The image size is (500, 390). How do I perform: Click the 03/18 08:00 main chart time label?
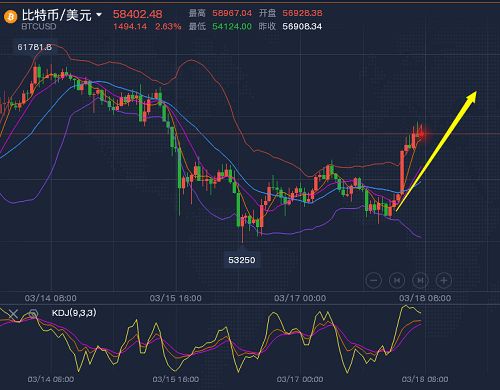click(425, 298)
